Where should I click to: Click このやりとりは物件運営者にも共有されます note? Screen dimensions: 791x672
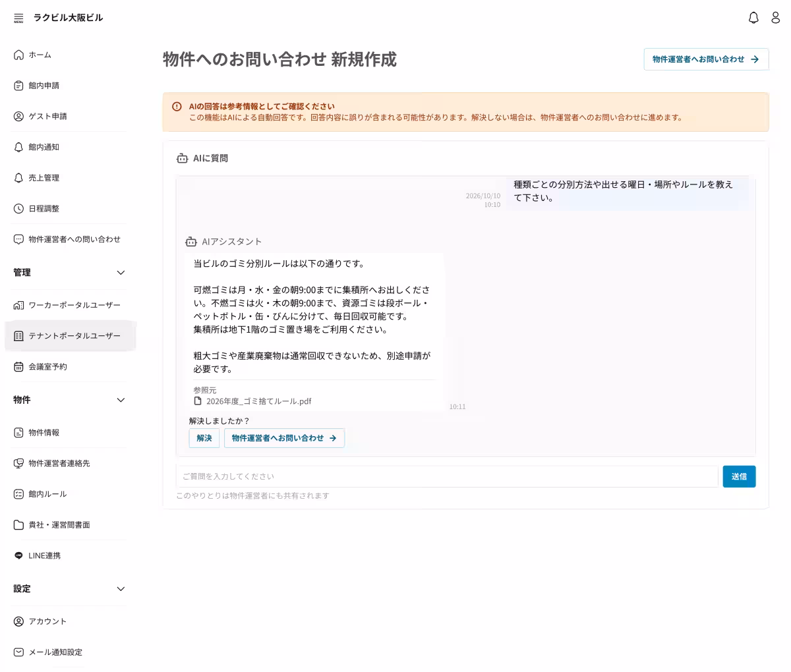[252, 495]
